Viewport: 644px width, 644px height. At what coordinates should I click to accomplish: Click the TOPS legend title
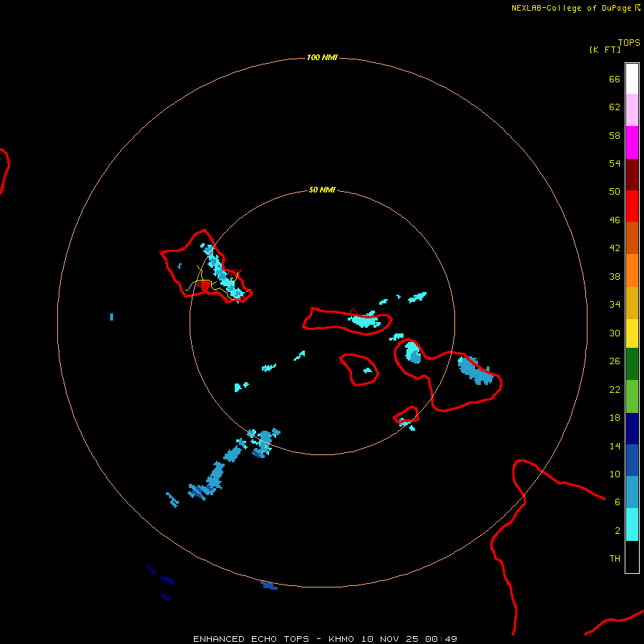tap(629, 43)
